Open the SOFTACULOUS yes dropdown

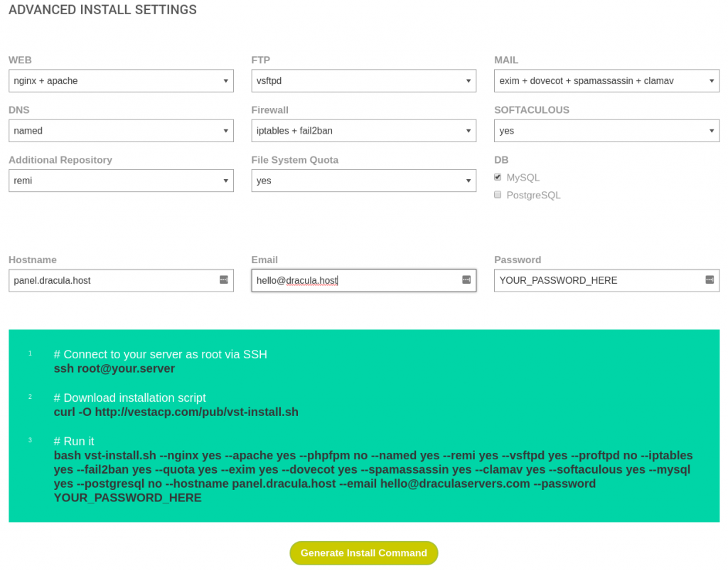click(x=606, y=131)
